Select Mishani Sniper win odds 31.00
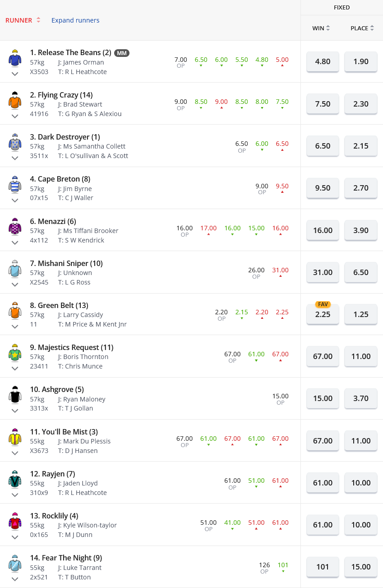Image resolution: width=383 pixels, height=588 pixels. coord(323,272)
